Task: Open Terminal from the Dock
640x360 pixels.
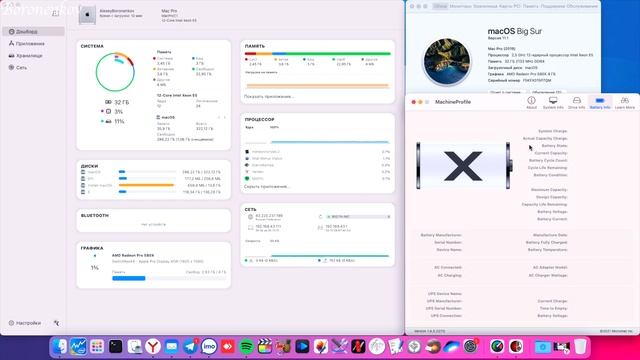Action: pos(116,347)
